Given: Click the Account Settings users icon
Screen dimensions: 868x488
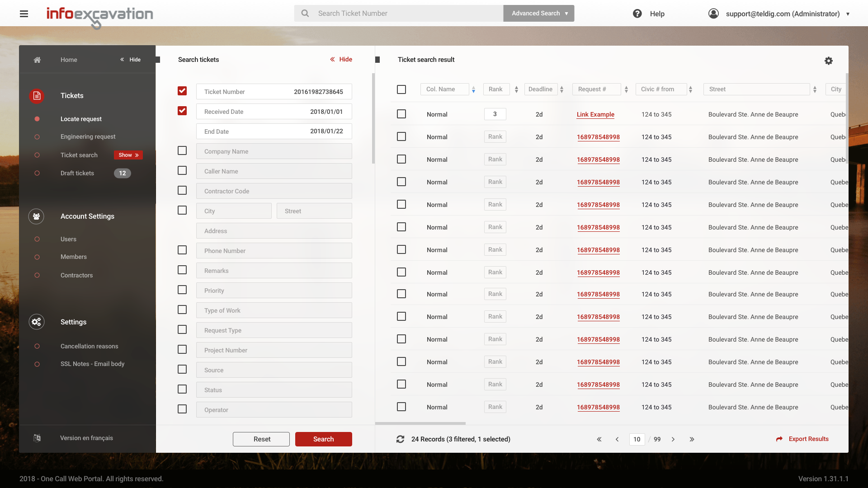Looking at the screenshot, I should pos(36,216).
